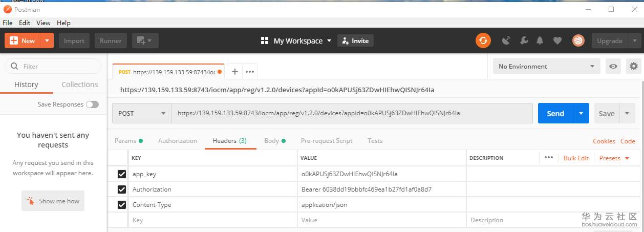The image size is (644, 232).
Task: Click the Show me how button
Action: 53,201
